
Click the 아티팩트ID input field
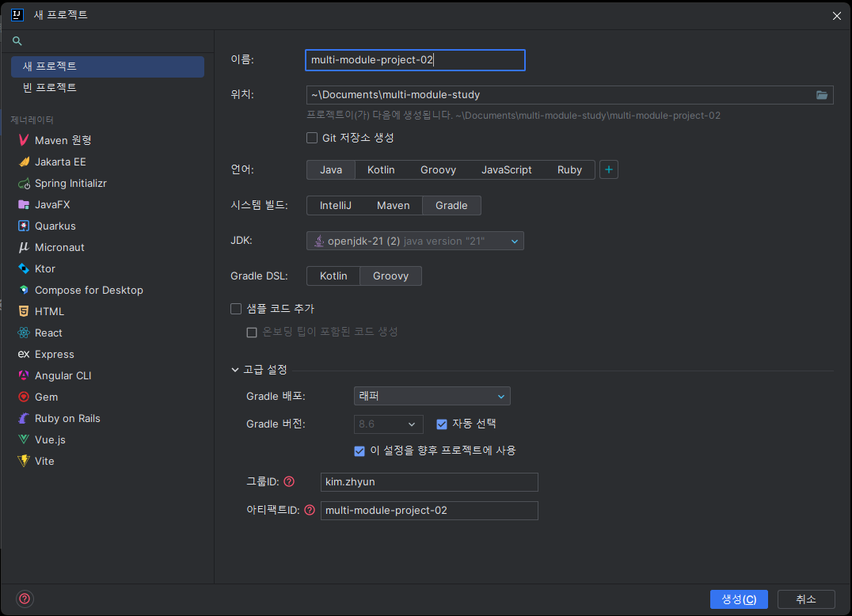pyautogui.click(x=429, y=511)
